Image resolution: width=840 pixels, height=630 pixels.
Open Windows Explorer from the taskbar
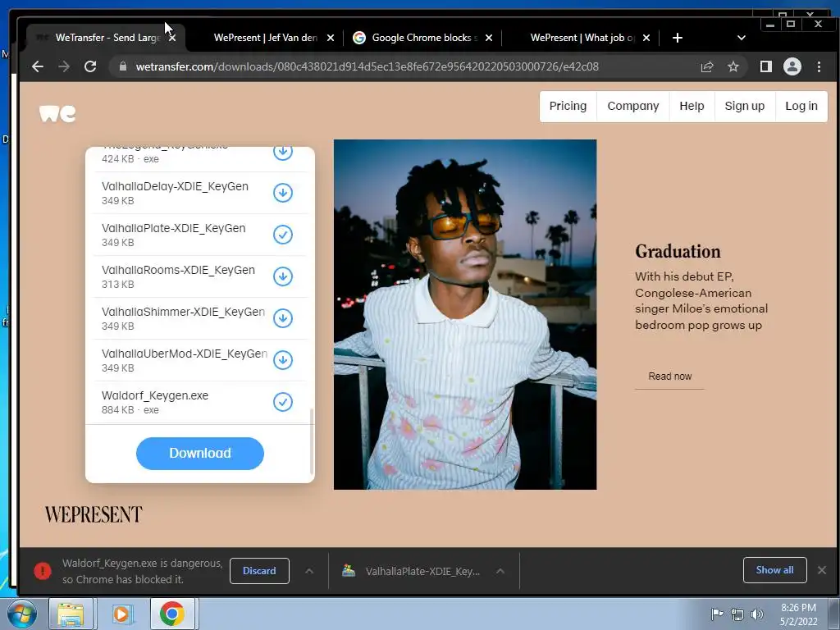click(x=71, y=614)
